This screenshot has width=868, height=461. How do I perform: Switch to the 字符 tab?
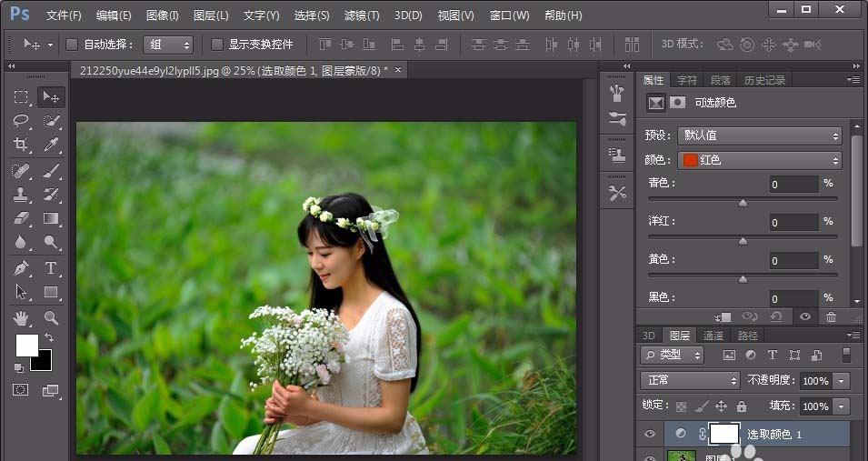687,80
